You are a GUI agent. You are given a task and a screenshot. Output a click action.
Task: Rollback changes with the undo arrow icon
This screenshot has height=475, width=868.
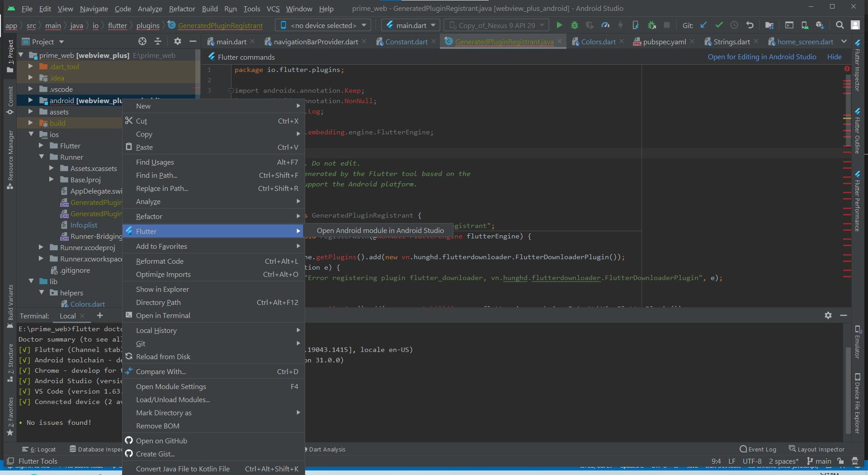[750, 25]
